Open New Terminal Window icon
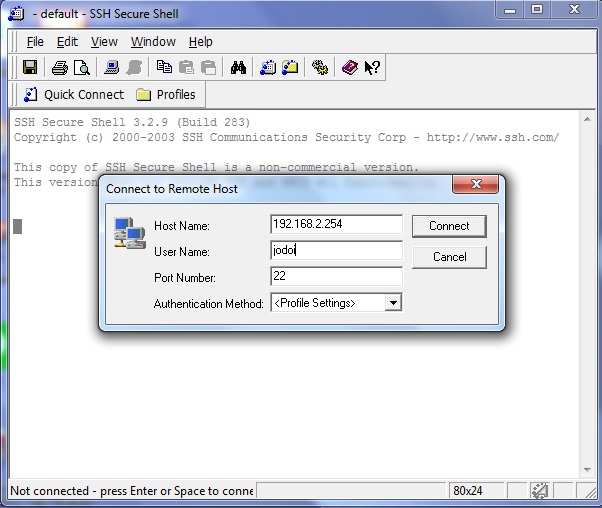Viewport: 602px width, 508px height. [268, 68]
